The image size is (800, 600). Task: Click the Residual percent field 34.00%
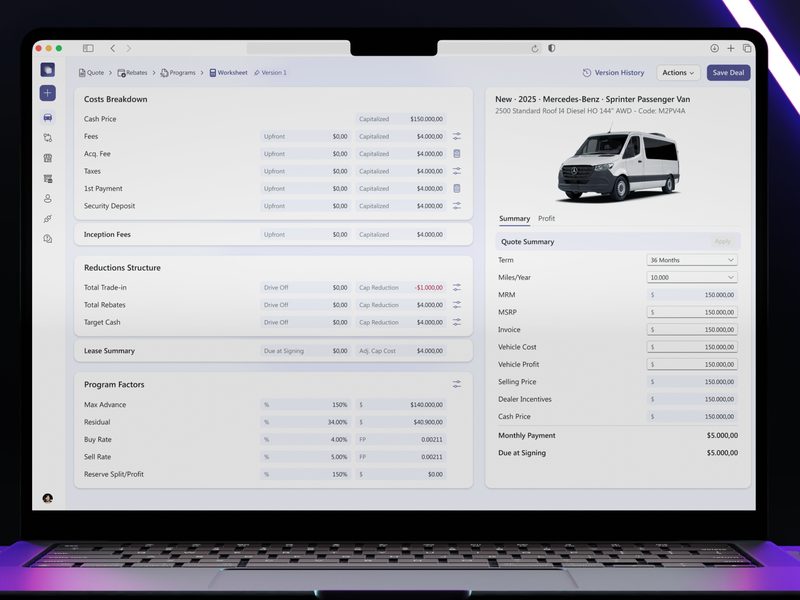[x=306, y=422]
